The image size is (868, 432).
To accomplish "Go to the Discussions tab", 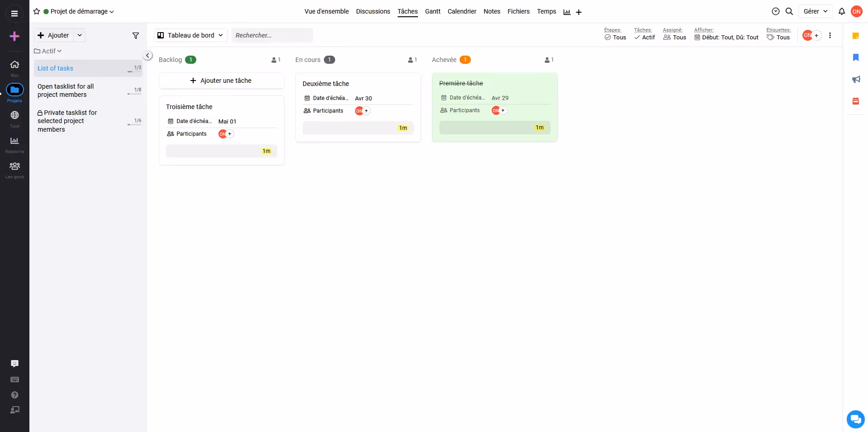I will click(x=373, y=12).
